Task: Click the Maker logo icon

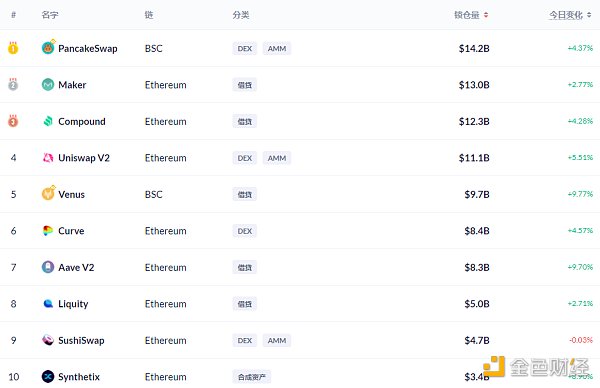Action: click(x=48, y=84)
